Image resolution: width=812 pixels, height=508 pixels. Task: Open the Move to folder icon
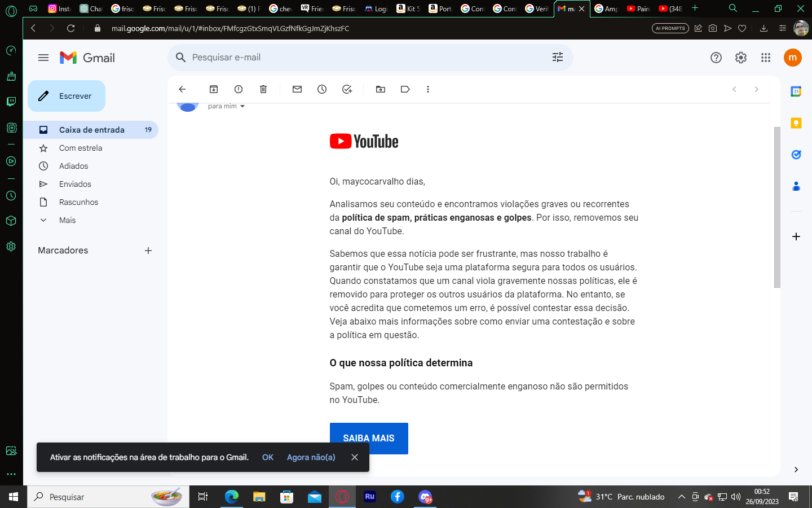381,89
